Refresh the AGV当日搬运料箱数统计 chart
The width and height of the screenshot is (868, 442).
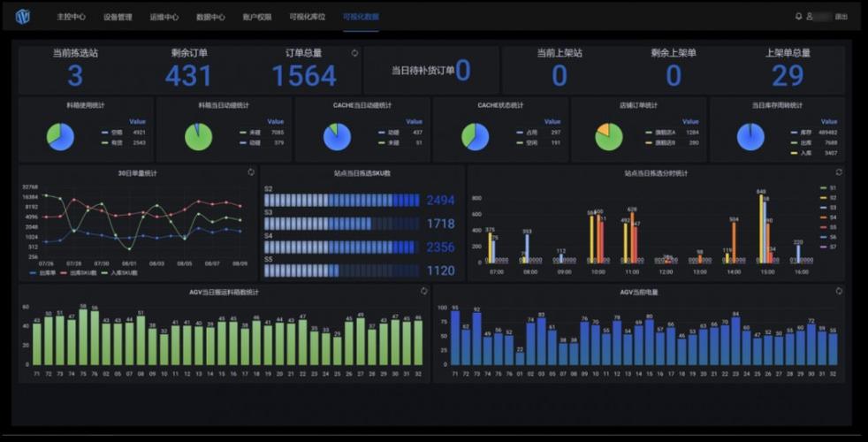(x=424, y=291)
